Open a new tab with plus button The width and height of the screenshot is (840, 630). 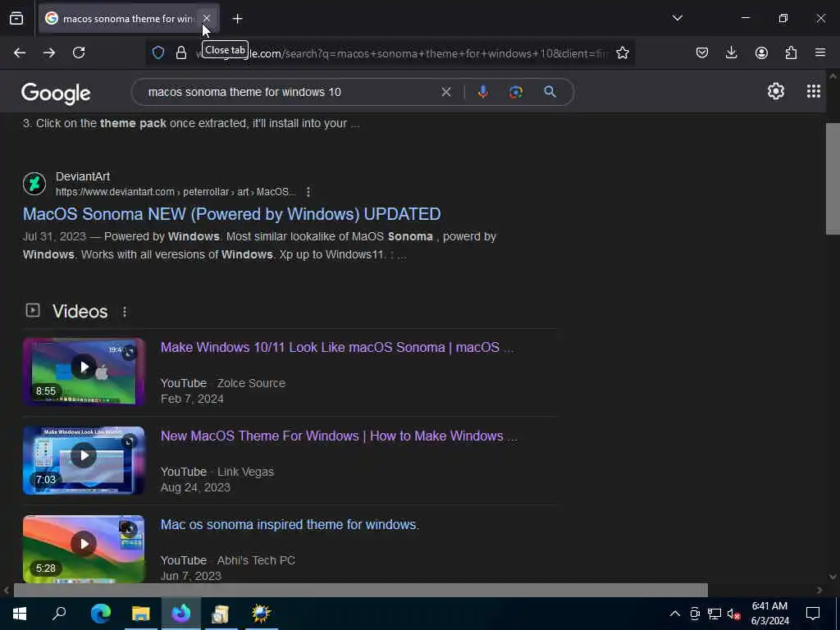point(237,19)
